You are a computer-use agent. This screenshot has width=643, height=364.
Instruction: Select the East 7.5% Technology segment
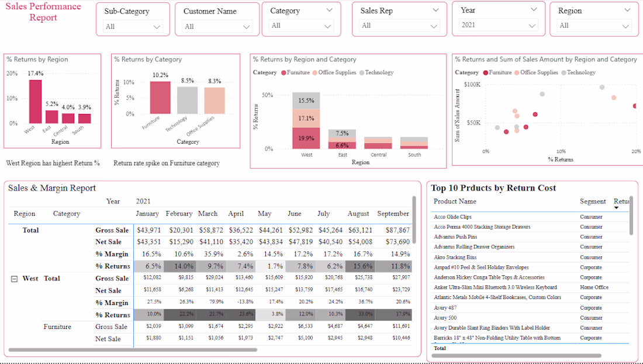[342, 134]
